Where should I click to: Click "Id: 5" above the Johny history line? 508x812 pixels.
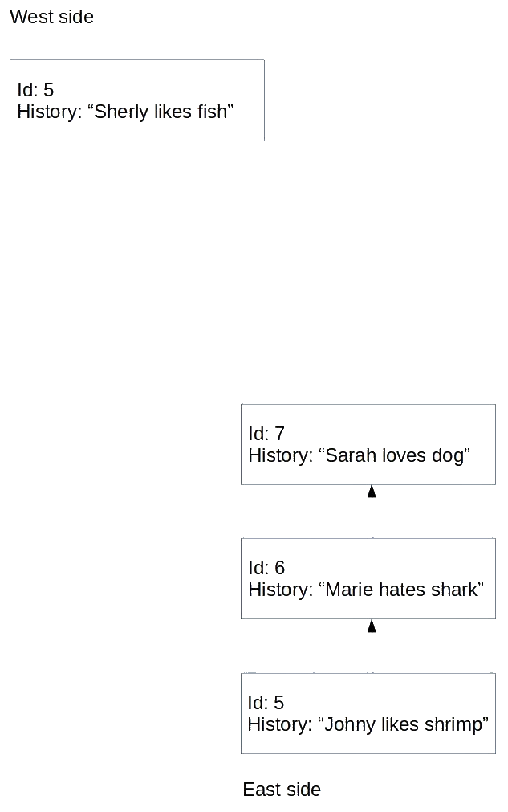pos(266,703)
